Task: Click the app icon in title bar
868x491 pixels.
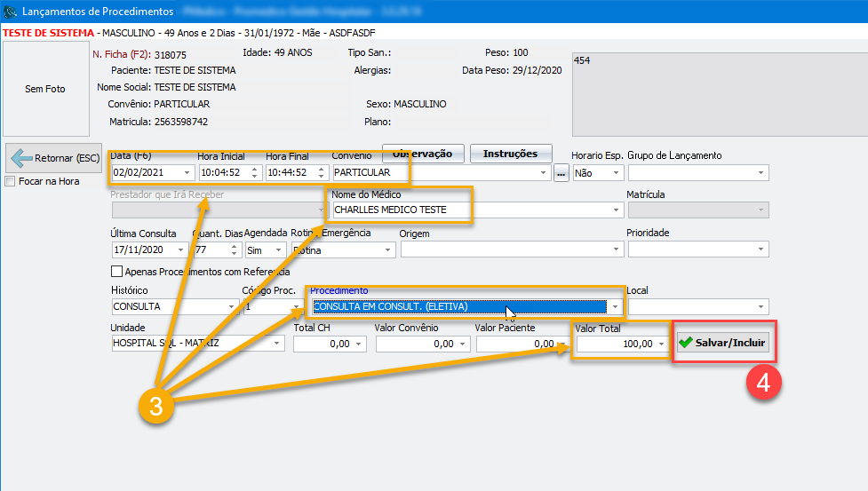Action: (x=11, y=12)
